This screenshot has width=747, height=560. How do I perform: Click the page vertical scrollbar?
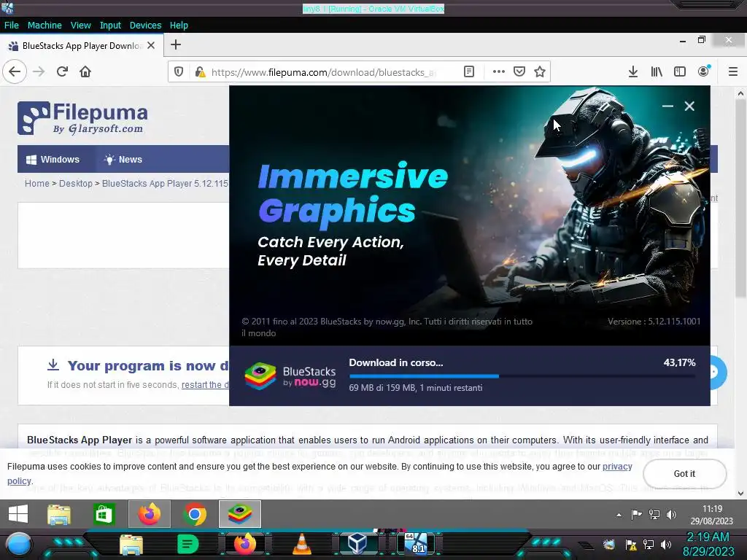point(740,200)
